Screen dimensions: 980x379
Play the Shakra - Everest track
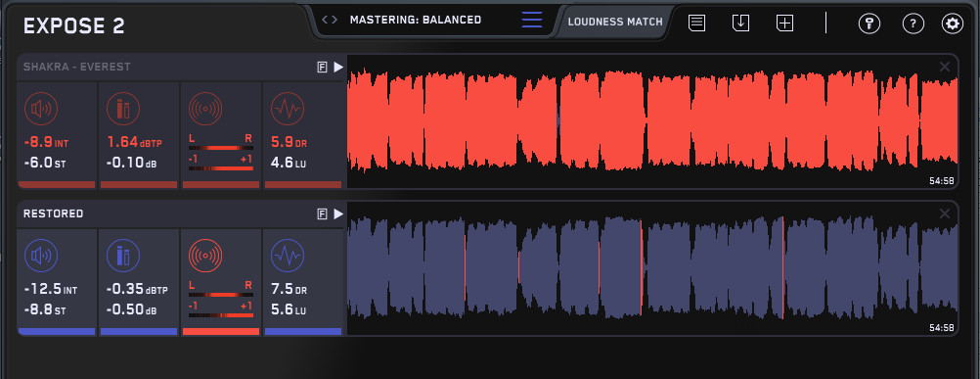[338, 67]
